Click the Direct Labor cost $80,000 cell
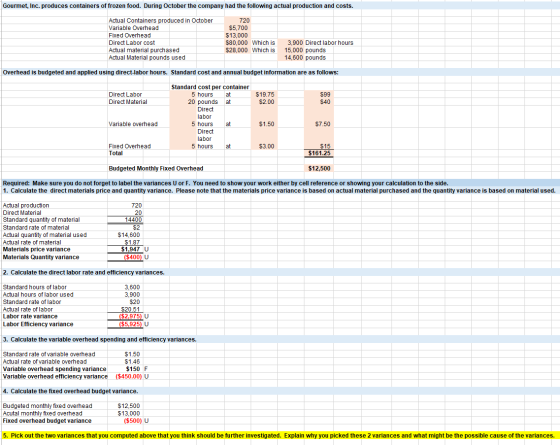Image resolution: width=560 pixels, height=445 pixels. (238, 42)
